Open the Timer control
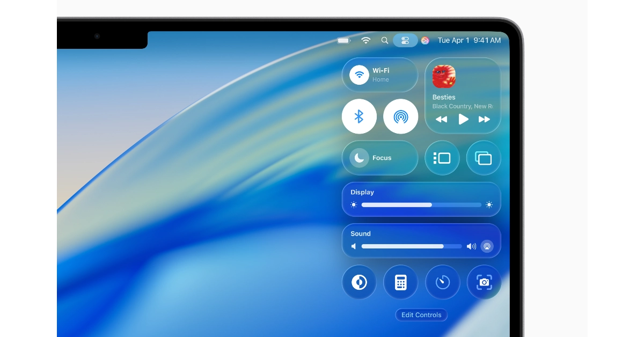This screenshot has width=644, height=337. [442, 282]
